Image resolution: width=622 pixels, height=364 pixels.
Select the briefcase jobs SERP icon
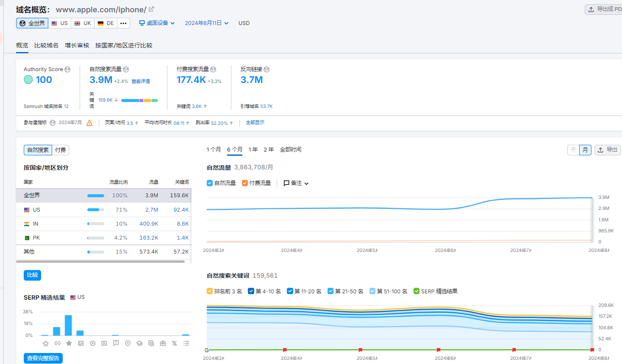[x=163, y=343]
